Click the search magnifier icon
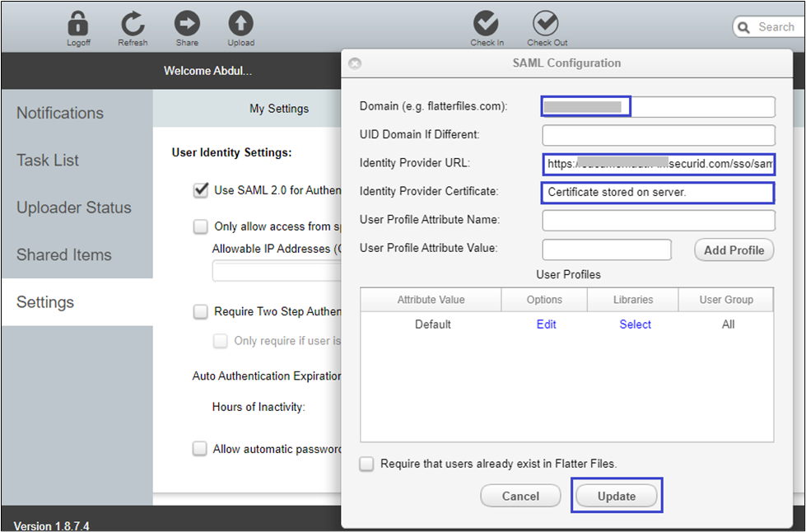This screenshot has height=532, width=806. (x=746, y=27)
